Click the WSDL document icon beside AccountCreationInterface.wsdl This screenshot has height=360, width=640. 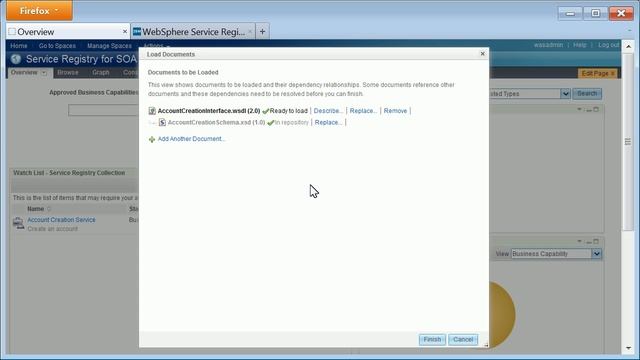tap(152, 111)
